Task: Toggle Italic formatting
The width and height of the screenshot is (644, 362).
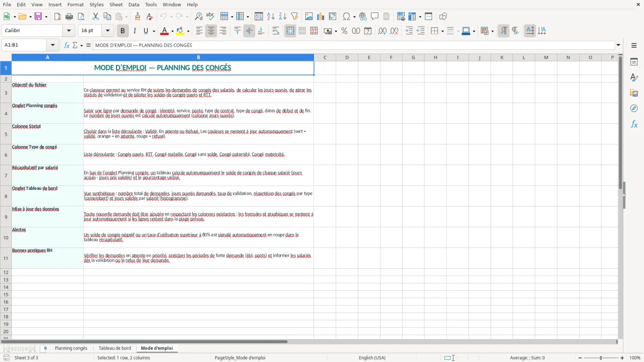Action: (135, 31)
